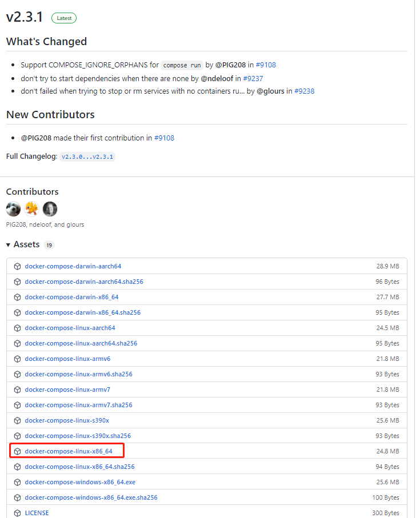Image resolution: width=420 pixels, height=518 pixels.
Task: Open @ndeloof profile mention
Action: (217, 79)
